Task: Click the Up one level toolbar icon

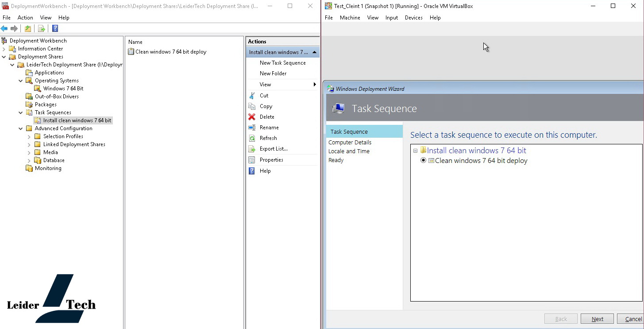Action: tap(28, 29)
